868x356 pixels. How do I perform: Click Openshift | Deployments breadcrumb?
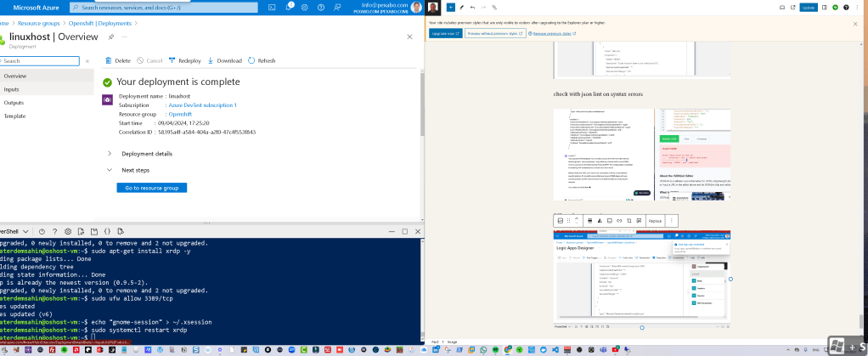coord(100,24)
